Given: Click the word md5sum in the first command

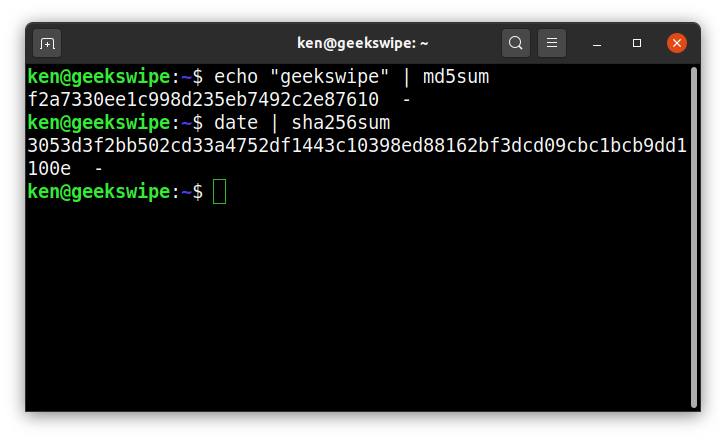Looking at the screenshot, I should point(456,76).
